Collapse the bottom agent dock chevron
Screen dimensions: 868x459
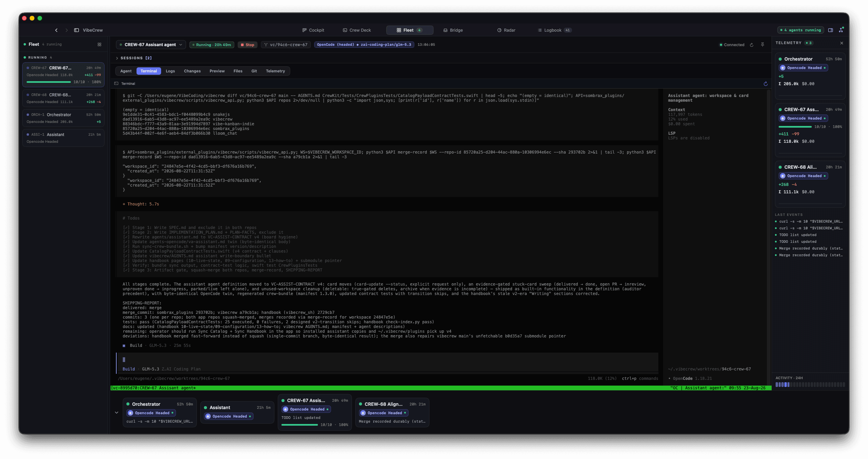tap(117, 413)
